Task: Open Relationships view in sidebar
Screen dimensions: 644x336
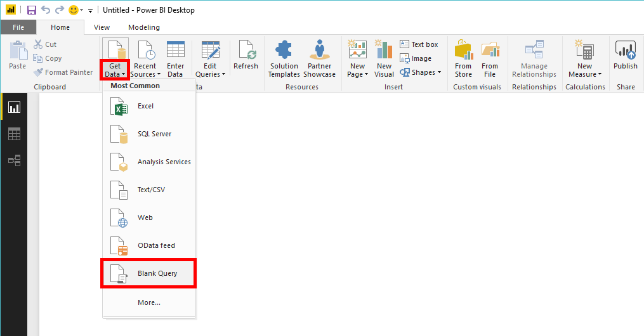Action: [14, 160]
